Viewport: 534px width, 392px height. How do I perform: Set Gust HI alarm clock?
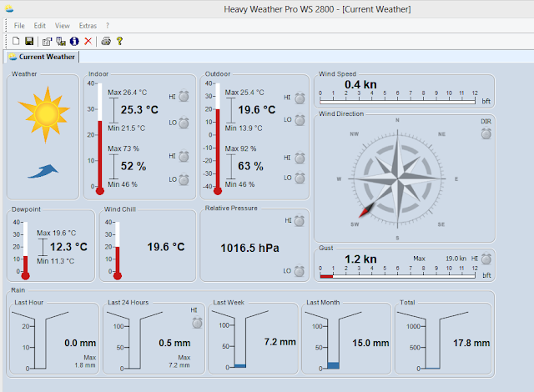click(486, 259)
